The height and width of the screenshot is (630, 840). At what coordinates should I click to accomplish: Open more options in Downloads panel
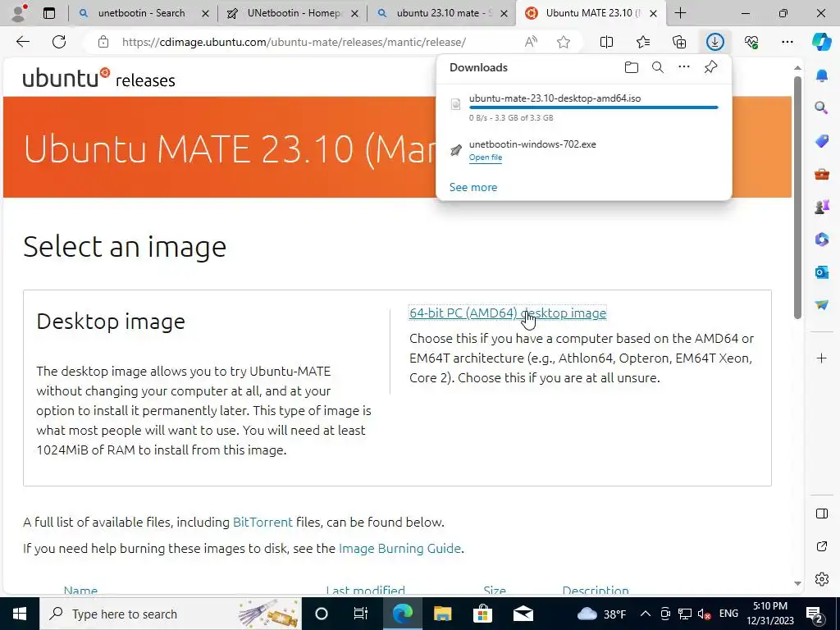pos(684,67)
